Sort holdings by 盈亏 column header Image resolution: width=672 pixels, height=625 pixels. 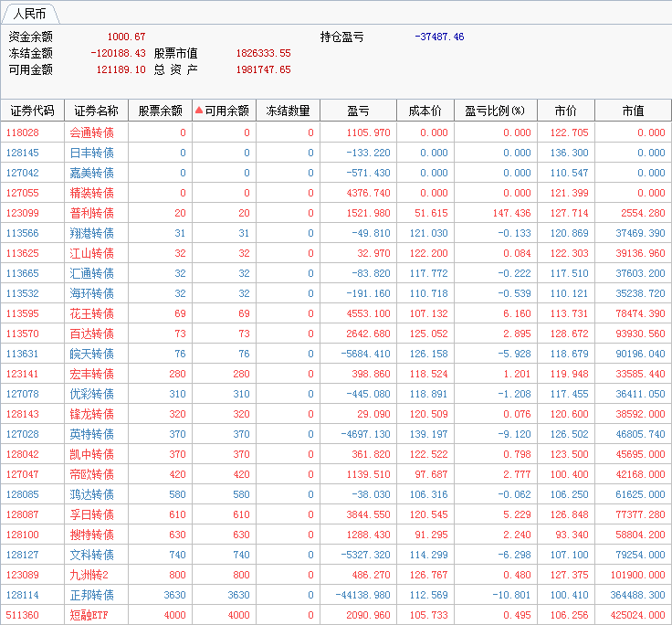[358, 111]
